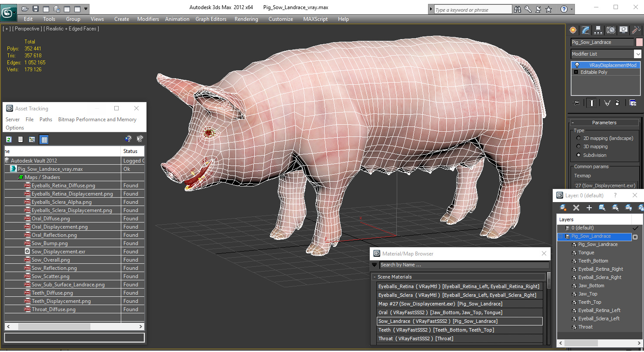Open the Motion command panel tab

pos(611,30)
